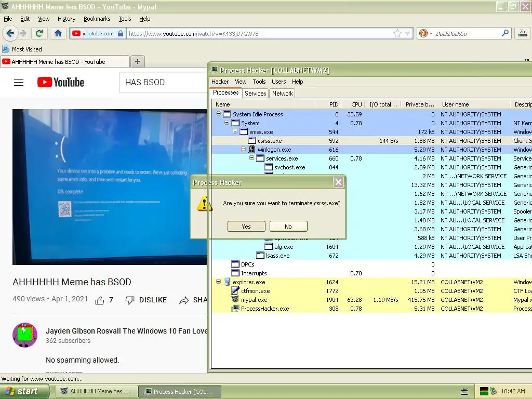The width and height of the screenshot is (532, 399).
Task: Open a new browser tab
Action: [x=137, y=61]
